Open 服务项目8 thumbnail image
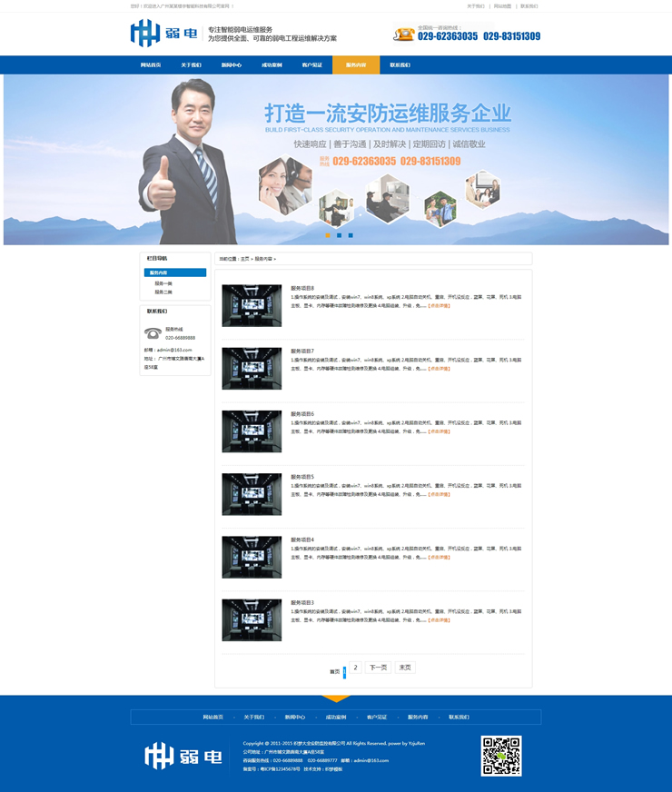The width and height of the screenshot is (672, 792). coord(252,305)
